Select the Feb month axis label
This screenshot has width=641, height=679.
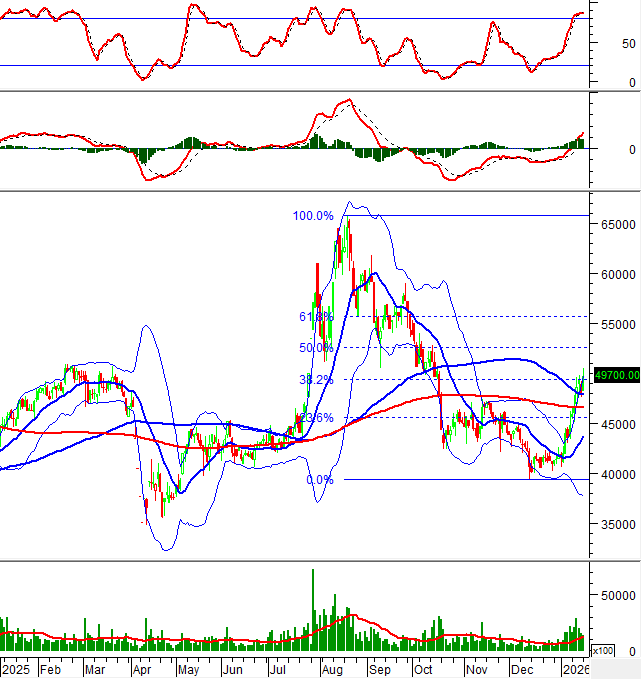(50, 668)
